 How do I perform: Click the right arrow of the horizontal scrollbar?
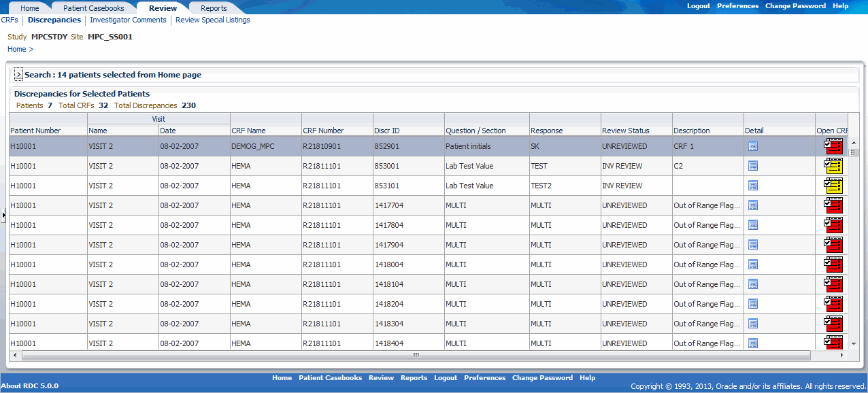coord(841,355)
